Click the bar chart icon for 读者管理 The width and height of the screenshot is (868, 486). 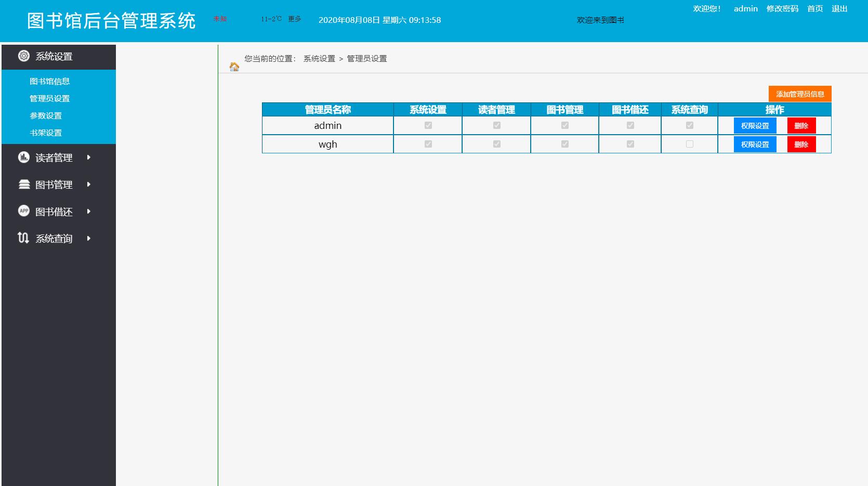[23, 157]
